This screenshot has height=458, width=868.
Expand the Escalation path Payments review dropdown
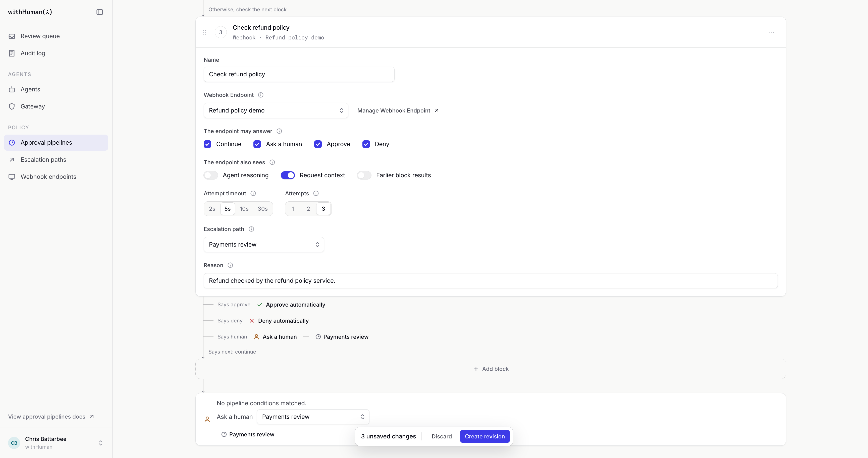(264, 245)
